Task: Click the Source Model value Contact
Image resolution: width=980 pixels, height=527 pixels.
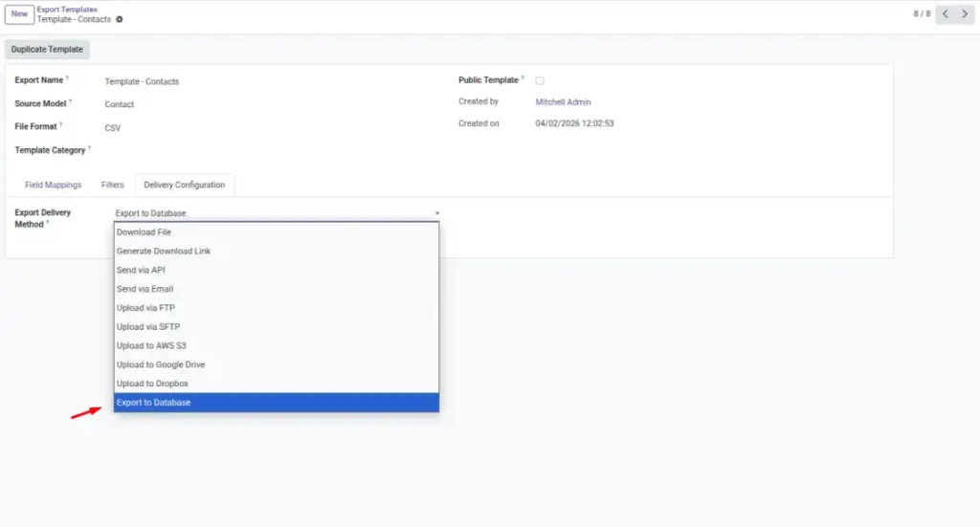Action: pyautogui.click(x=120, y=104)
